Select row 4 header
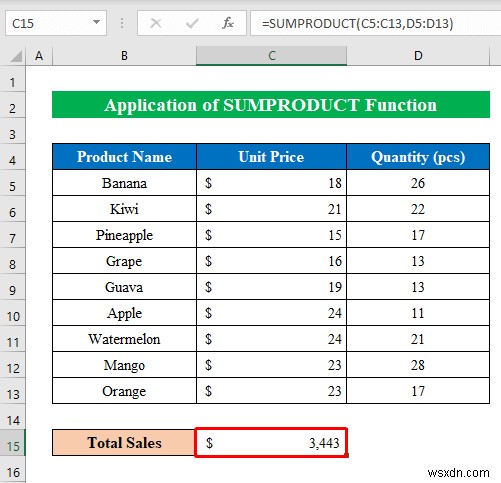Viewport: 501px width, 483px height. pos(13,157)
